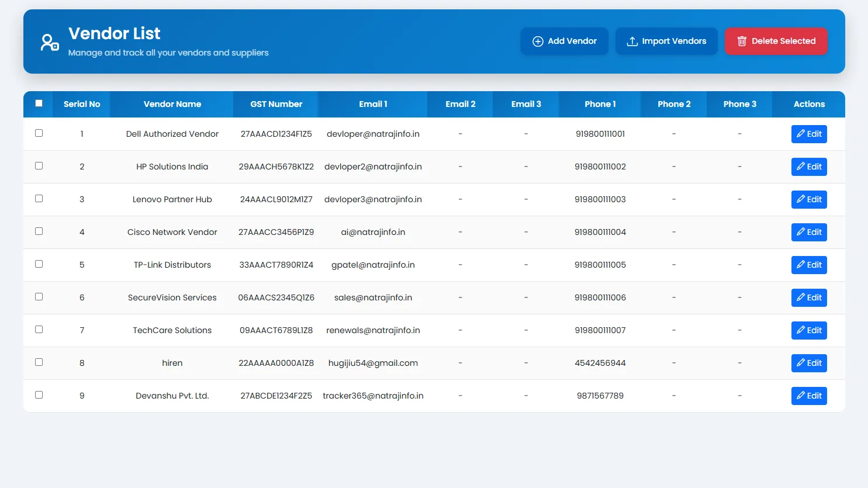Click Edit on Lenovo Partner Hub row
Screen dimensions: 868x488
point(809,199)
